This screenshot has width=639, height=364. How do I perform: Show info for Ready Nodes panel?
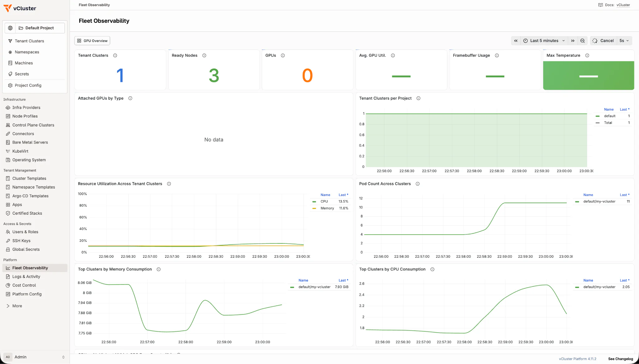[204, 55]
